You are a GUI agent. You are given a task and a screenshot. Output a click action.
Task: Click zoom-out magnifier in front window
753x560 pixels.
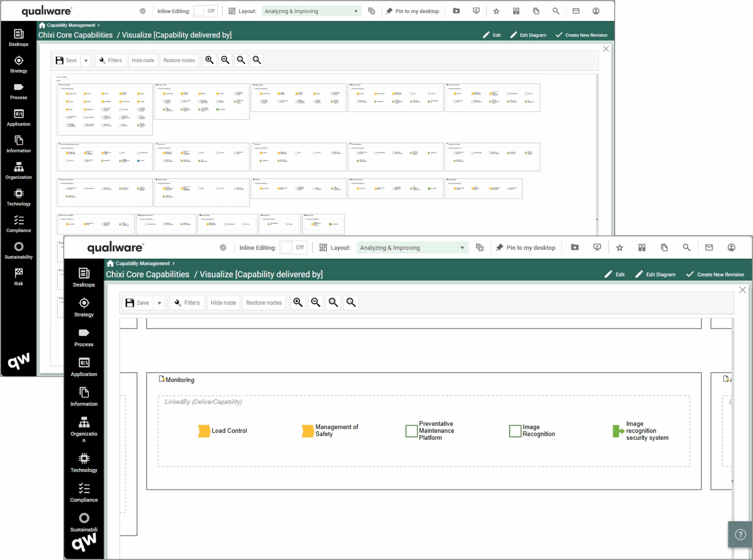315,302
